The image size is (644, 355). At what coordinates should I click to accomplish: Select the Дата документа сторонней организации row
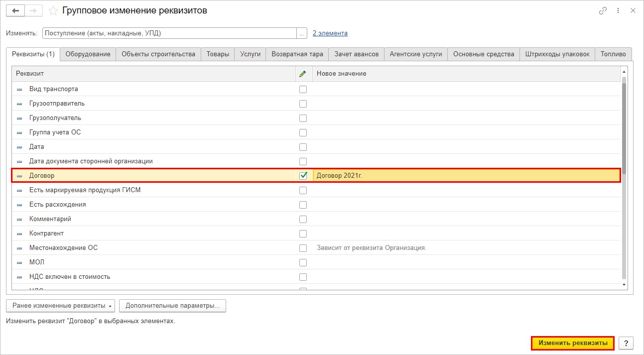pyautogui.click(x=316, y=161)
